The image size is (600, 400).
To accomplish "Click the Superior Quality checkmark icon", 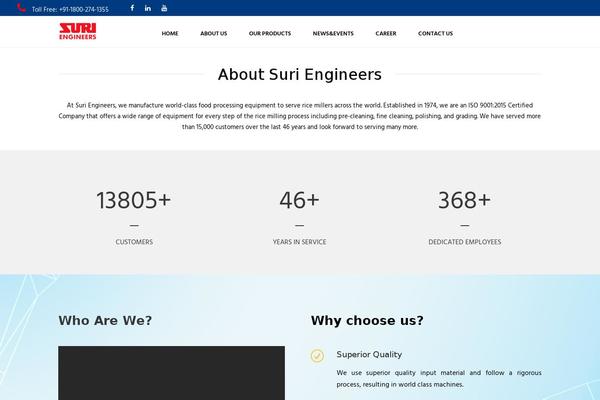I will [317, 356].
